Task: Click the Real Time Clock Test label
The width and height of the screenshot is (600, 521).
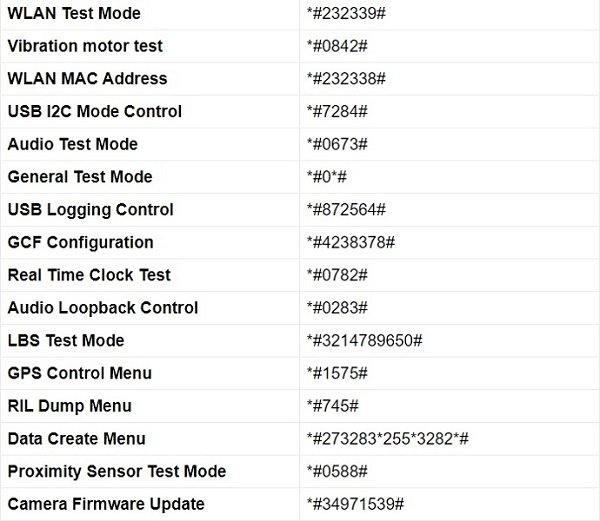Action: coord(89,275)
